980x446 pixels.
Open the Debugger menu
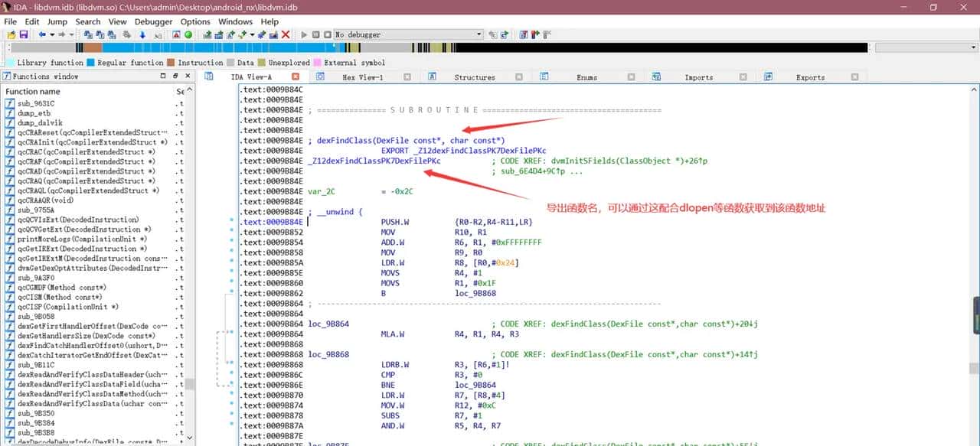[153, 21]
